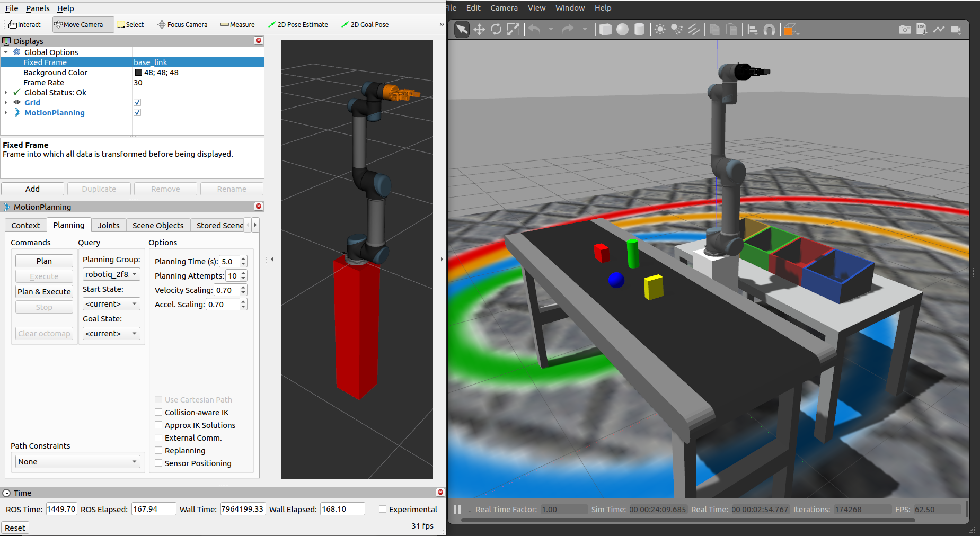Open the Panels menu
Screen dimensions: 980x536
tap(38, 8)
